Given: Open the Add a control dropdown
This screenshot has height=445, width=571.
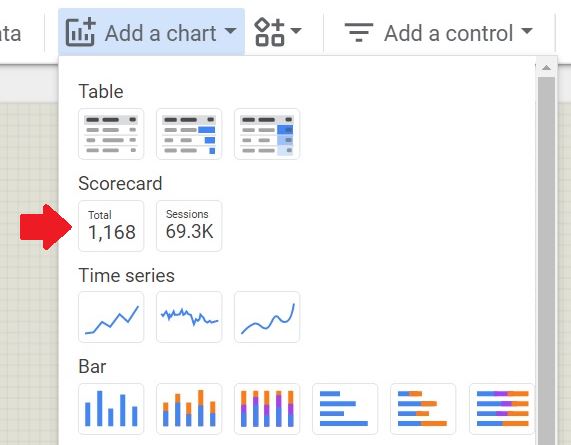Looking at the screenshot, I should [x=439, y=33].
